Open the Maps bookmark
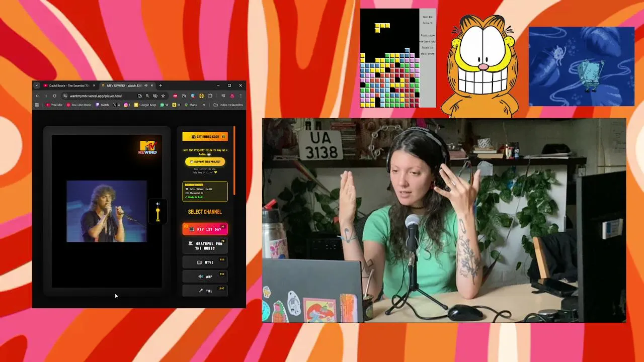The image size is (644, 362). coord(191,105)
